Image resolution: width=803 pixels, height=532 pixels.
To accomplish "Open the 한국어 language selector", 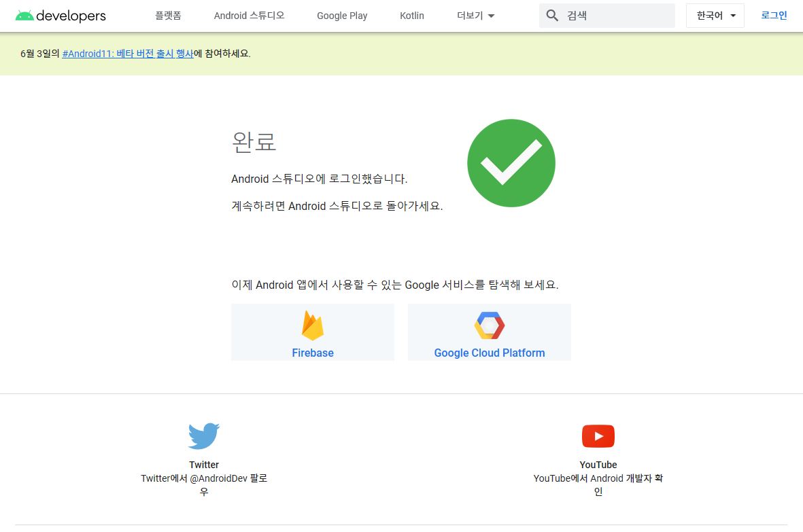I will [715, 16].
